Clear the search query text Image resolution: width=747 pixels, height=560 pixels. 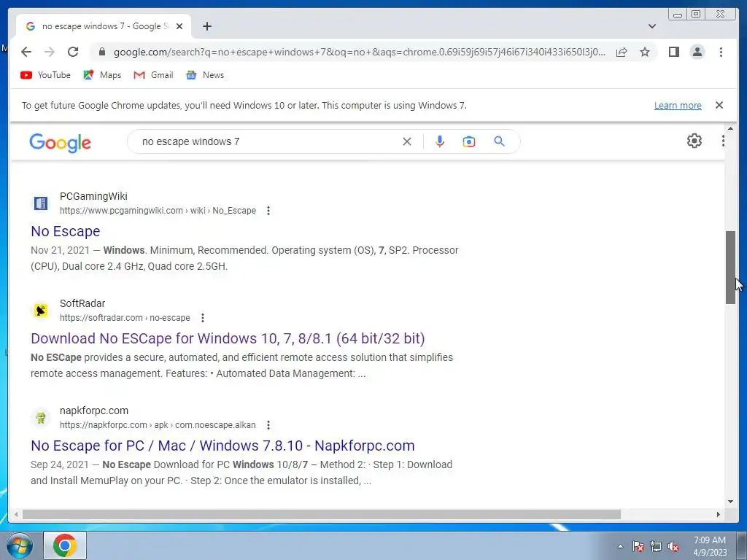point(407,141)
